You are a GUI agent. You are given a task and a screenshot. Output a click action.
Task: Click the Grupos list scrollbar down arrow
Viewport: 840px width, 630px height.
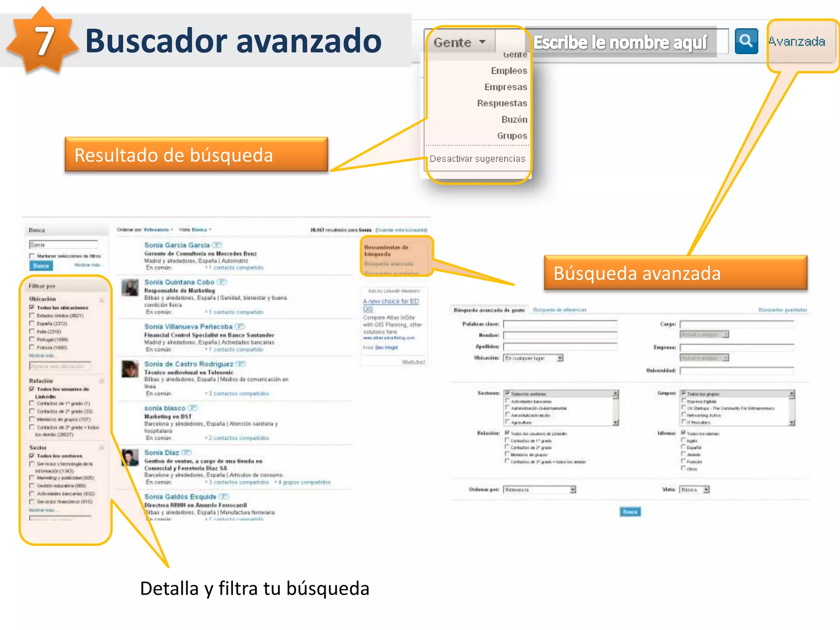pyautogui.click(x=792, y=422)
